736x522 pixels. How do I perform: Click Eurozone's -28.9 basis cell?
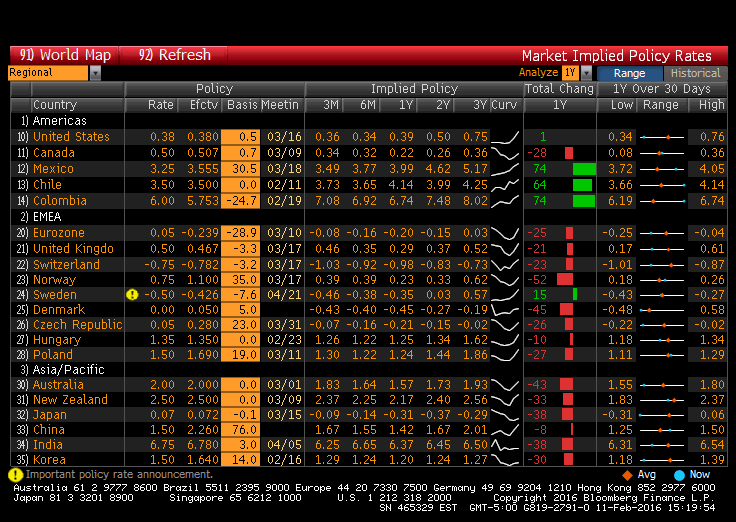[x=240, y=233]
